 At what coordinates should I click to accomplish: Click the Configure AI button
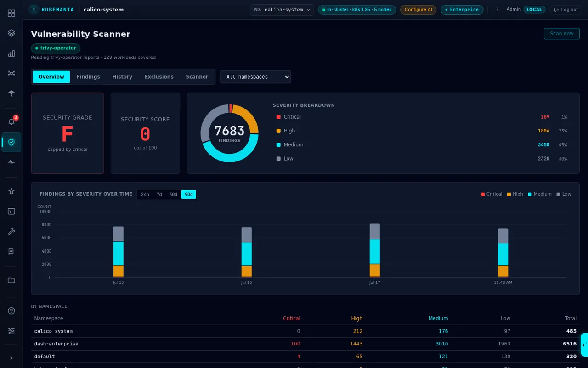pyautogui.click(x=418, y=10)
